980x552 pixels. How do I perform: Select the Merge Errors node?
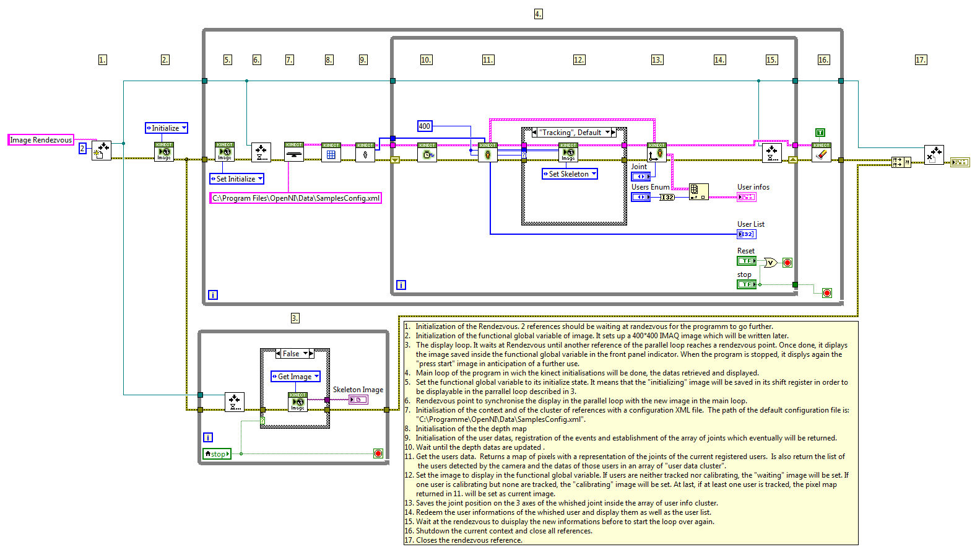[901, 162]
